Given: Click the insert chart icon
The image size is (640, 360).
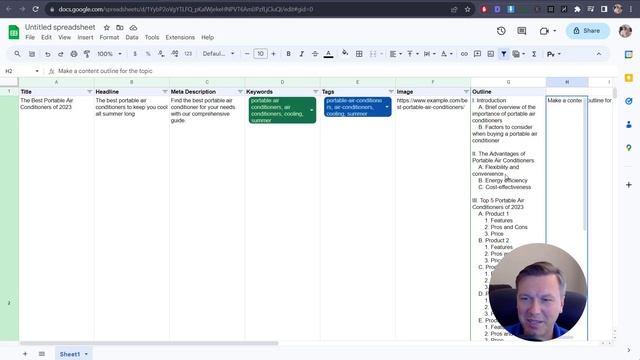Looking at the screenshot, I should click(x=491, y=54).
